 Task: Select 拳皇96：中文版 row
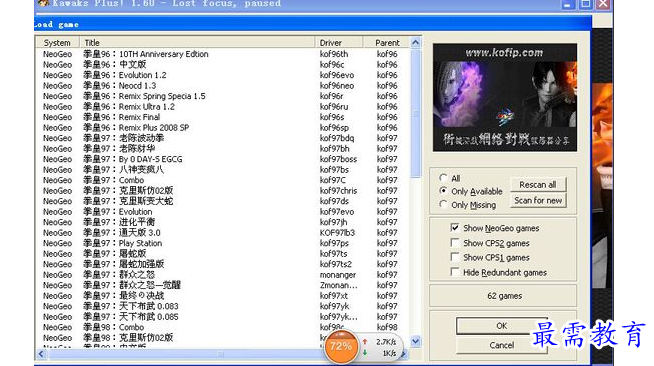(222, 64)
